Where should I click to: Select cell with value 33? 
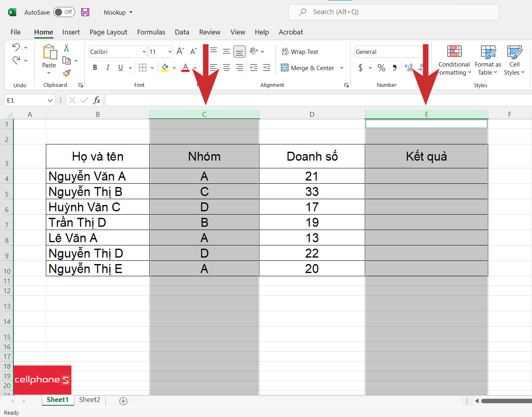[312, 191]
